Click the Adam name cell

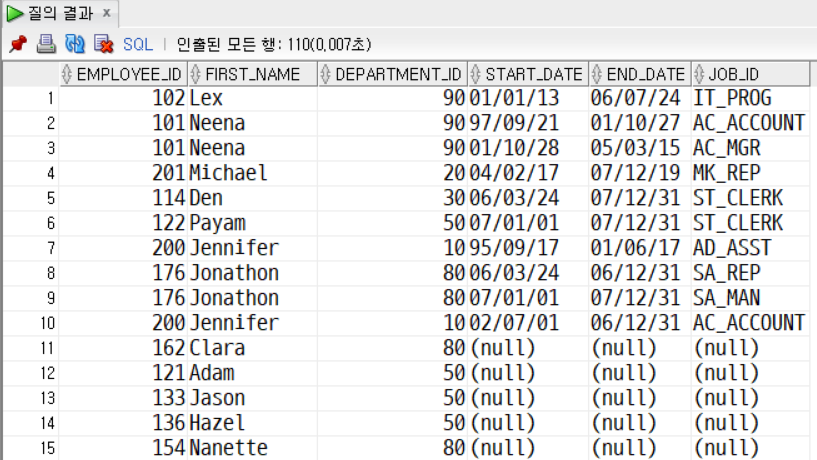253,373
